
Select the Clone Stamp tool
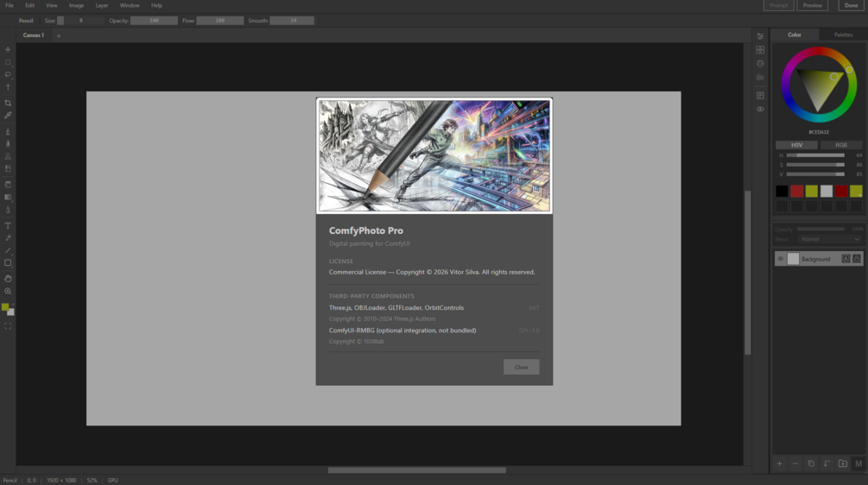8,156
